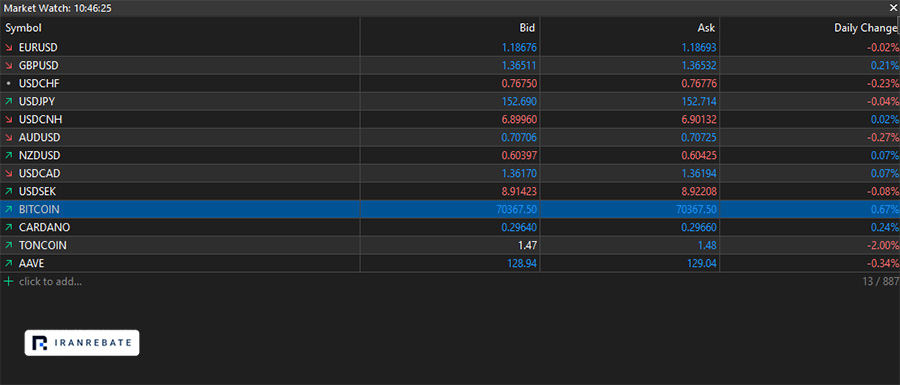The width and height of the screenshot is (900, 385).
Task: Click TONCOIN daily change -2.00%
Action: click(882, 246)
